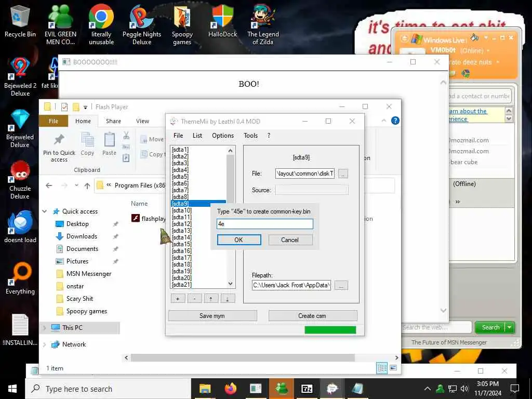
Task: Open the EVIL GREEN MEN desktop shortcut
Action: 60,24
